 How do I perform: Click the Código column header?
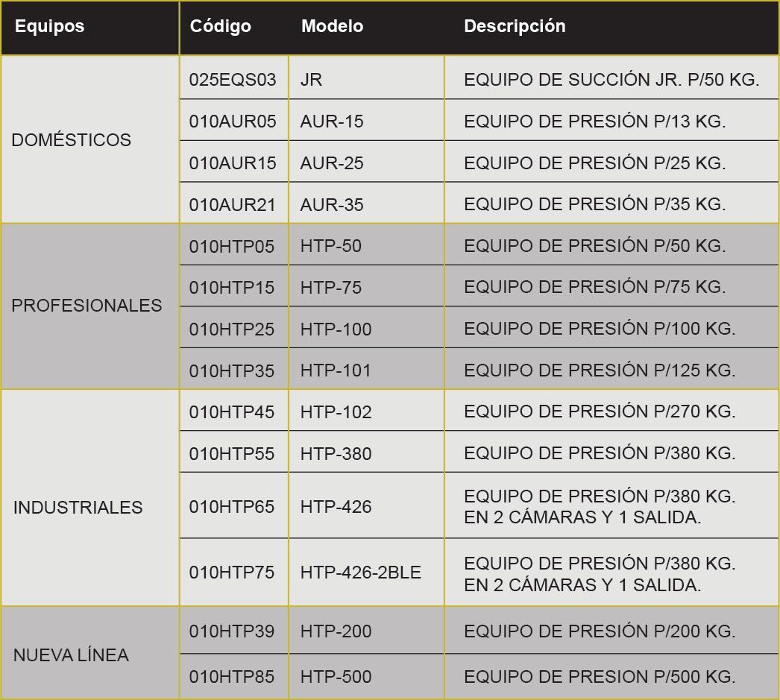[x=220, y=27]
